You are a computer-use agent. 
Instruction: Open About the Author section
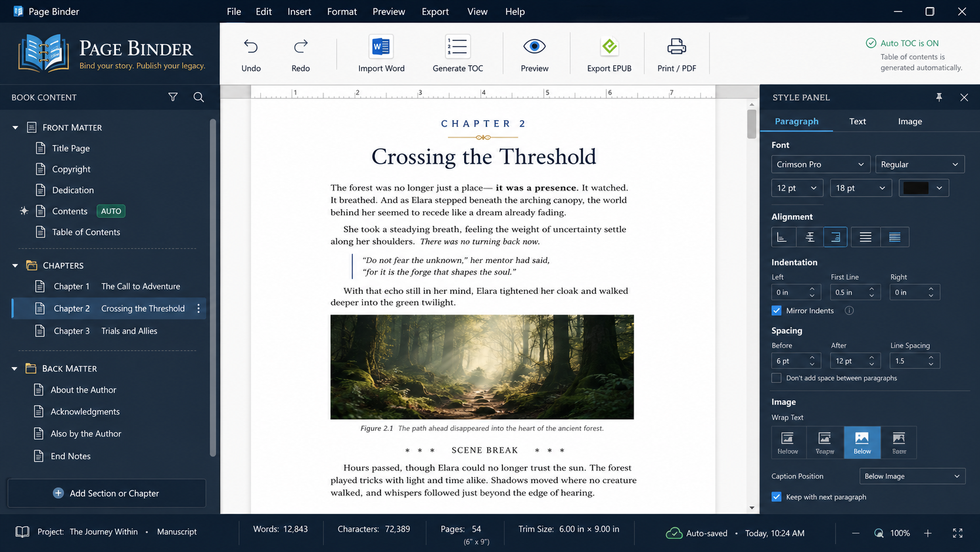tap(83, 390)
